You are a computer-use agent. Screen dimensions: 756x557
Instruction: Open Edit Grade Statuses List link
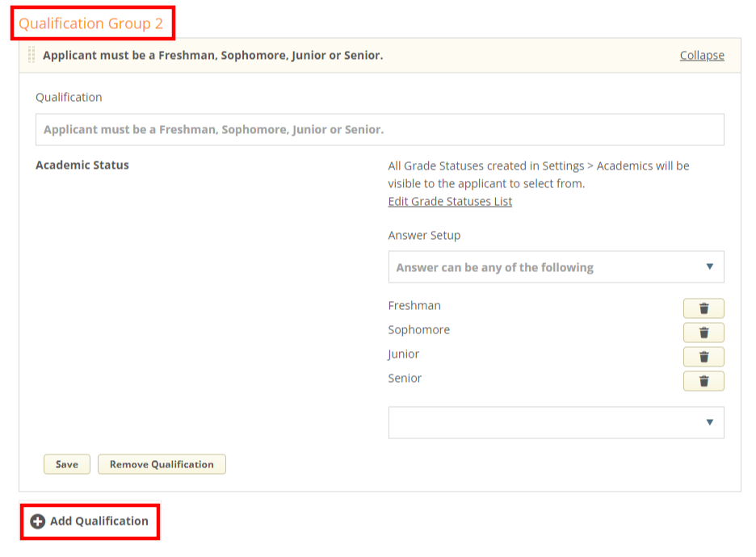click(450, 202)
